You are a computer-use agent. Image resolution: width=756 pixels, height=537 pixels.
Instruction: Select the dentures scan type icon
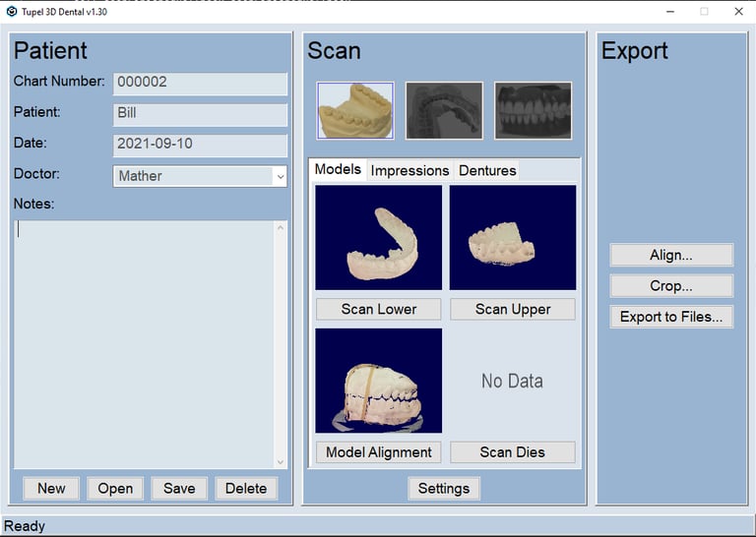pos(533,110)
